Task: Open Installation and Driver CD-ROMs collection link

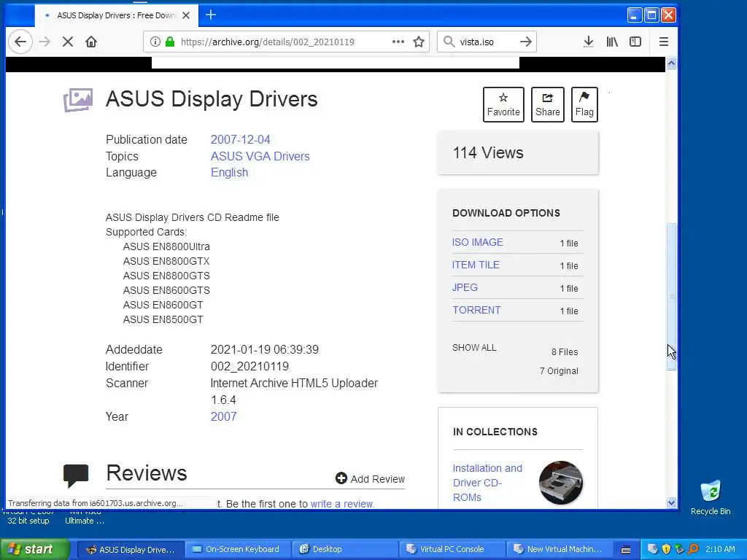Action: (x=487, y=483)
